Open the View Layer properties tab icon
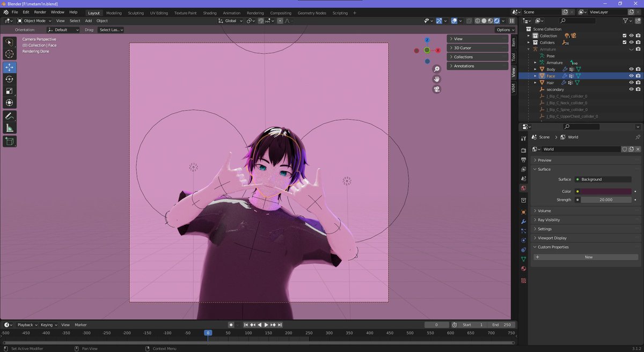This screenshot has height=352, width=644. pos(523,169)
